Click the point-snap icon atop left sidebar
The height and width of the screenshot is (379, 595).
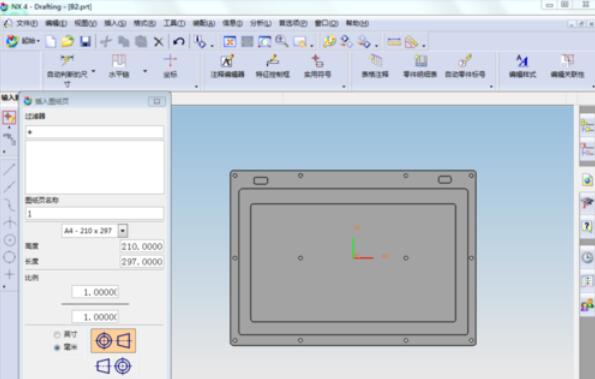9,118
